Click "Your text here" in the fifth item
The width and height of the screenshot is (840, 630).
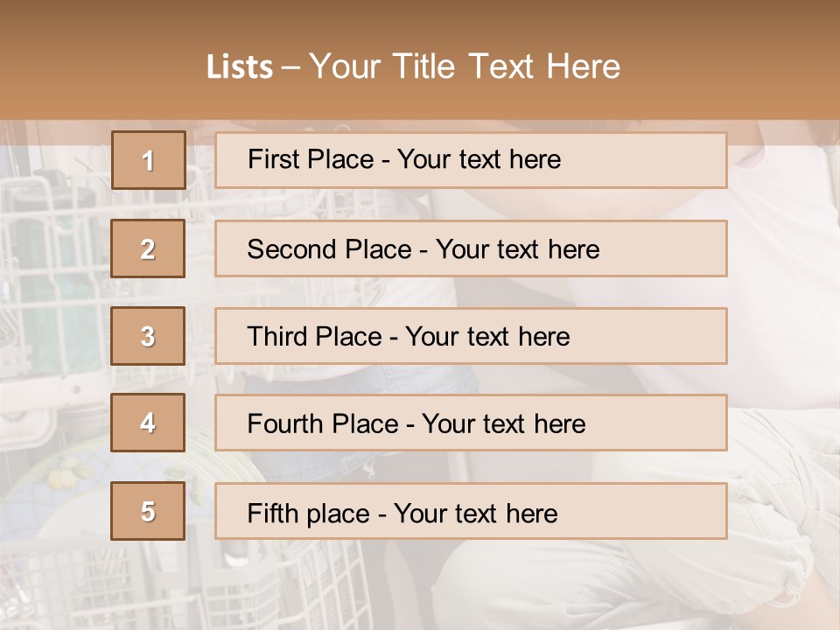pos(475,513)
